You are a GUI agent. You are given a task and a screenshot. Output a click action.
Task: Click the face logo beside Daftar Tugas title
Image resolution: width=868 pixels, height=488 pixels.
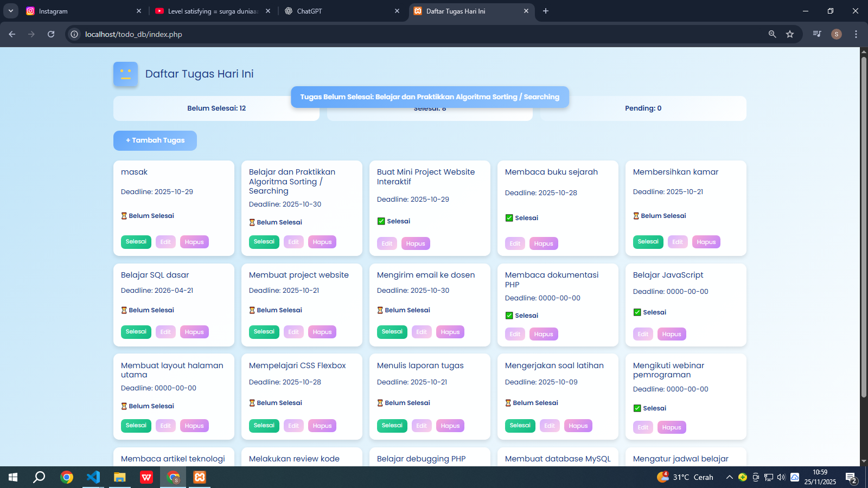pos(125,74)
